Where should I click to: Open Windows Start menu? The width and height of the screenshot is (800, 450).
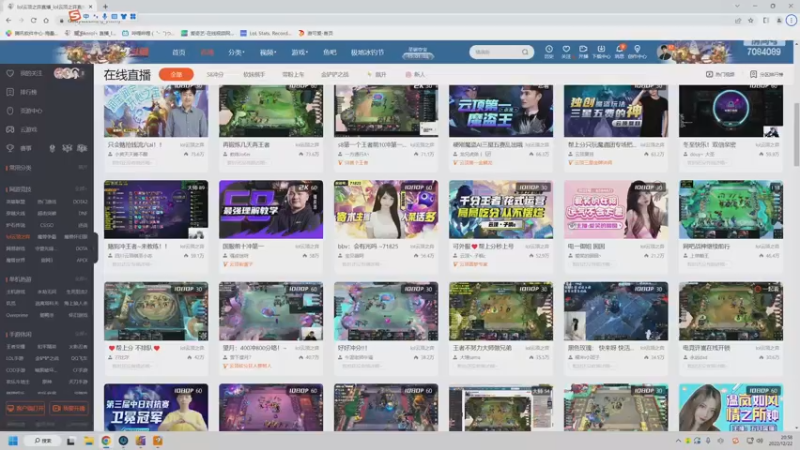point(13,441)
